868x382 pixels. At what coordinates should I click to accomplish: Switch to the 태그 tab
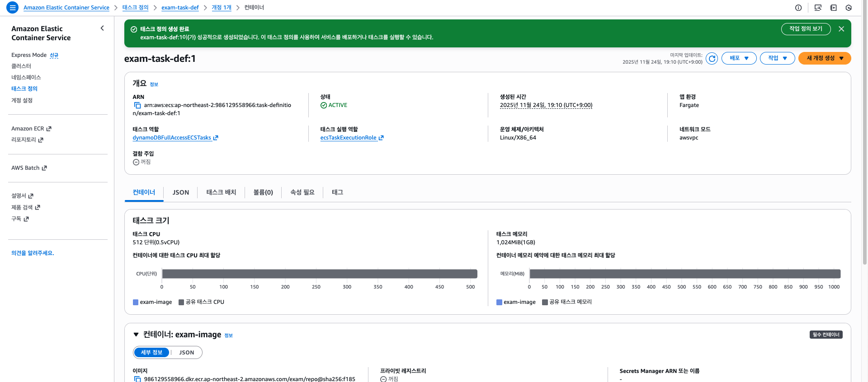click(x=337, y=192)
